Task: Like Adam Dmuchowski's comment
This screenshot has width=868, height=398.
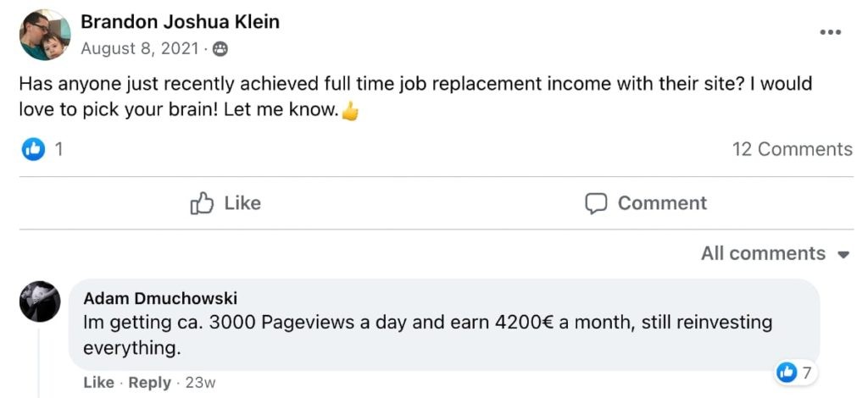Action: (x=98, y=383)
